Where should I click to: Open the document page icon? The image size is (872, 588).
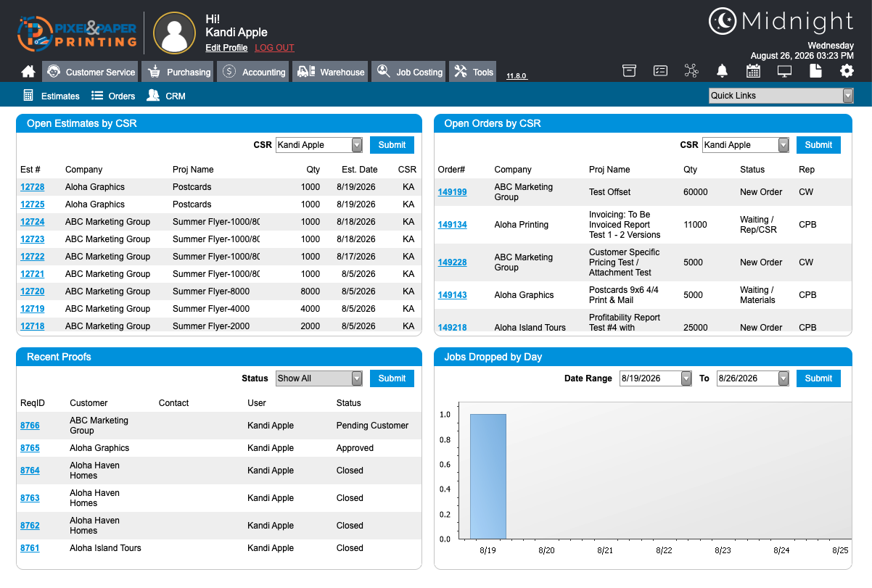coord(815,70)
